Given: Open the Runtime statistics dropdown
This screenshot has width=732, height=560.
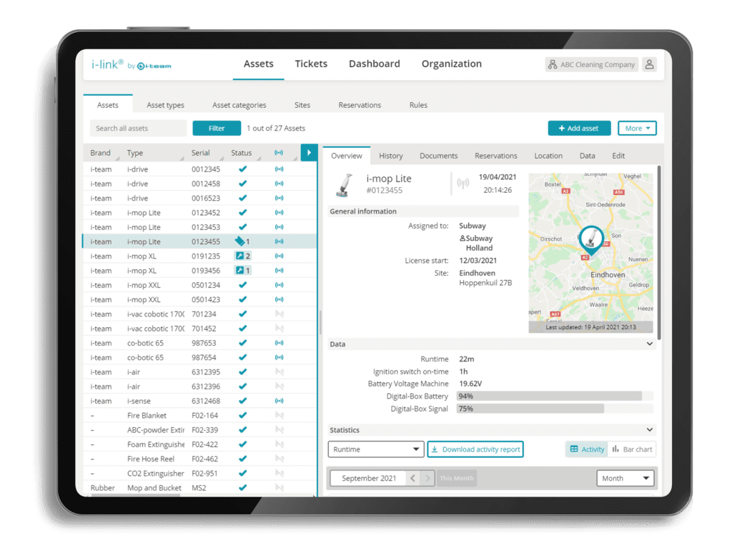Looking at the screenshot, I should pos(376,449).
